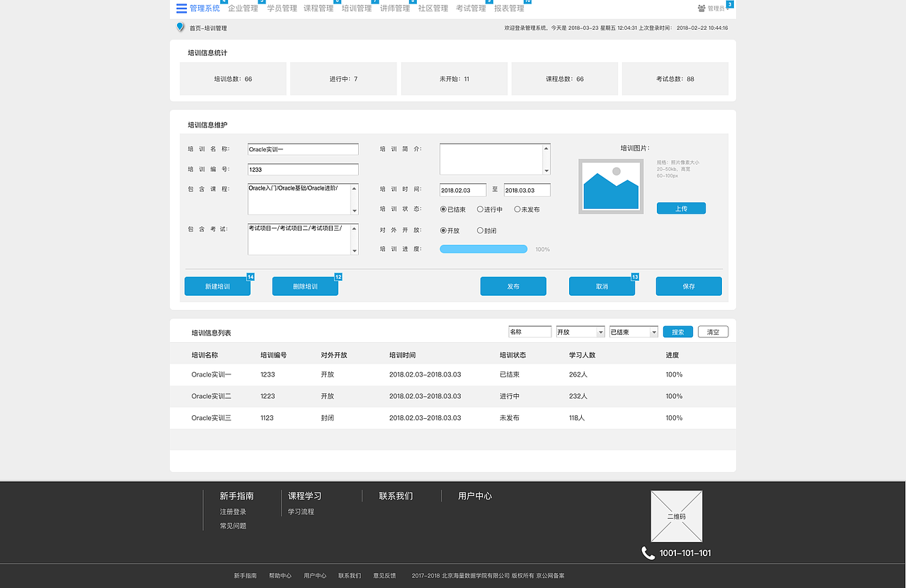Open the 考试管理 menu
This screenshot has width=906, height=588.
click(471, 8)
